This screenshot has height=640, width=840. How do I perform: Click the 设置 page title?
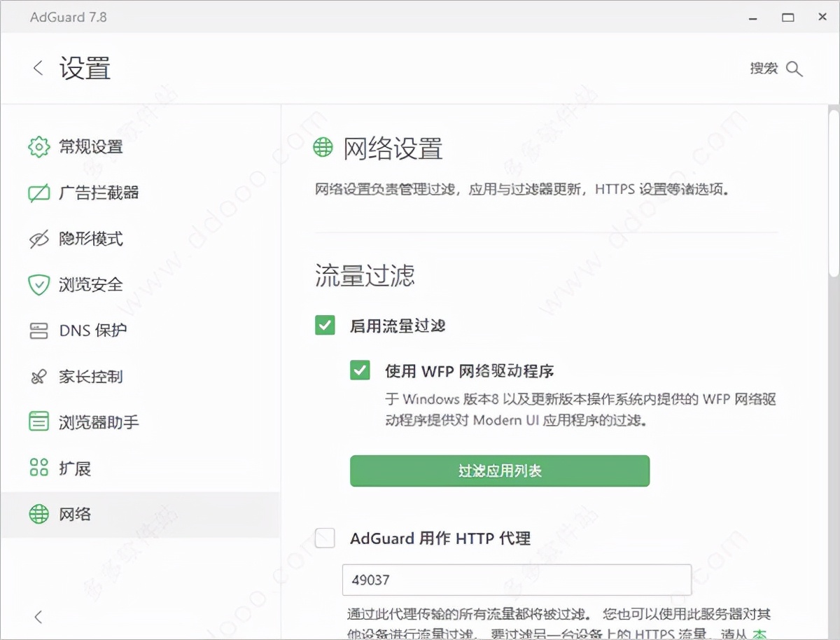coord(85,69)
